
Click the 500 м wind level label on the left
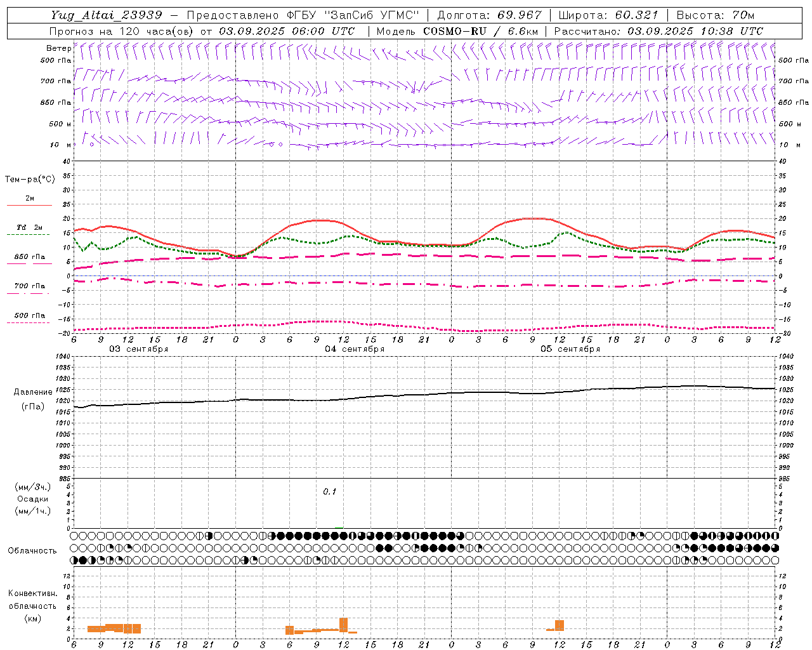click(x=60, y=124)
